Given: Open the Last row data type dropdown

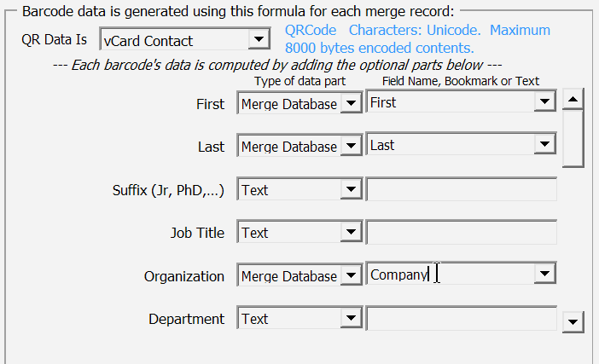Looking at the screenshot, I should point(350,147).
